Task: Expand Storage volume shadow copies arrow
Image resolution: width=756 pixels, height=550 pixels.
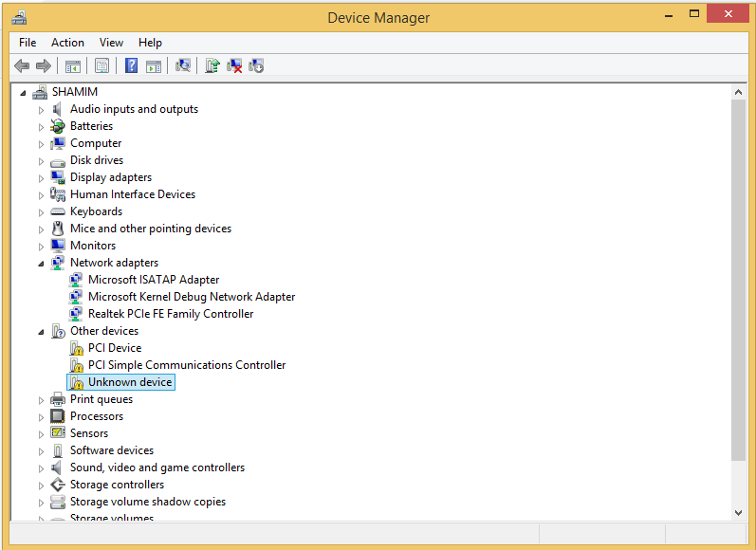Action: tap(41, 503)
